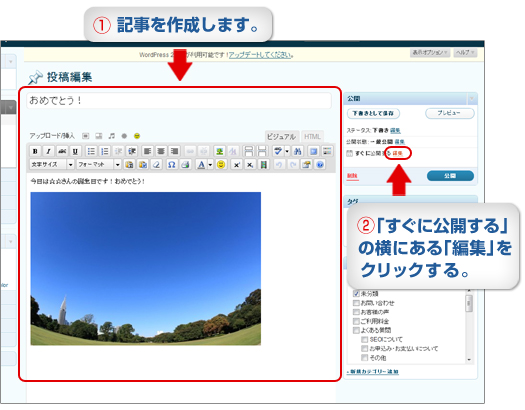The width and height of the screenshot is (525, 410).
Task: Click the category list scroll-down arrow
Action: 469,360
